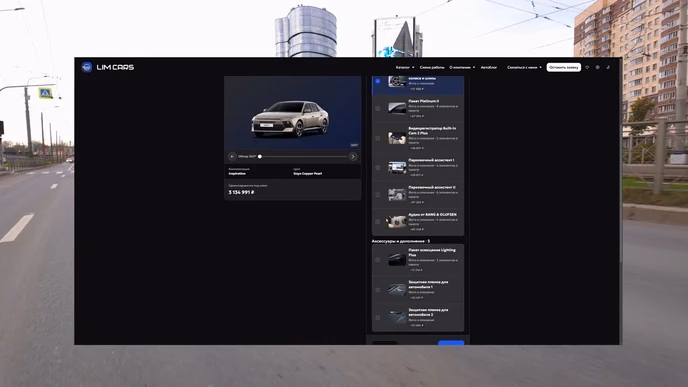Click the 360° view slider track
688x387 pixels.
304,156
